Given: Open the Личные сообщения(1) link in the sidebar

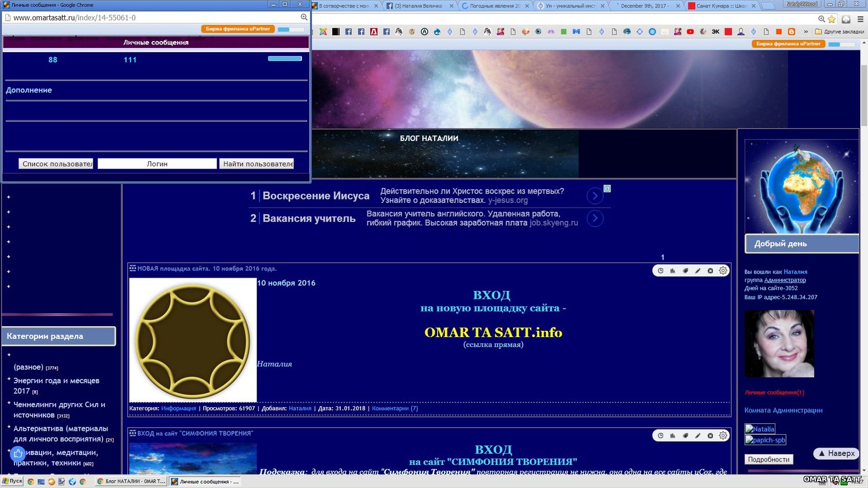Looking at the screenshot, I should pos(774,393).
